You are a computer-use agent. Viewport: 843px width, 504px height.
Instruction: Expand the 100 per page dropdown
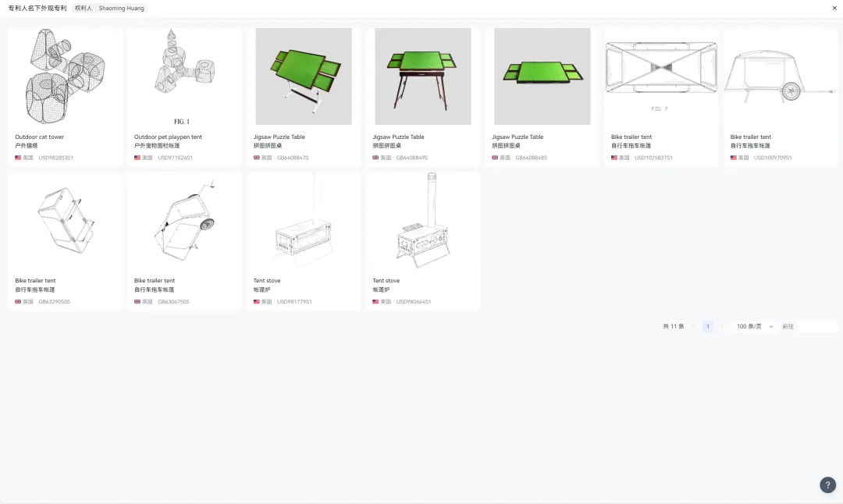(x=754, y=326)
